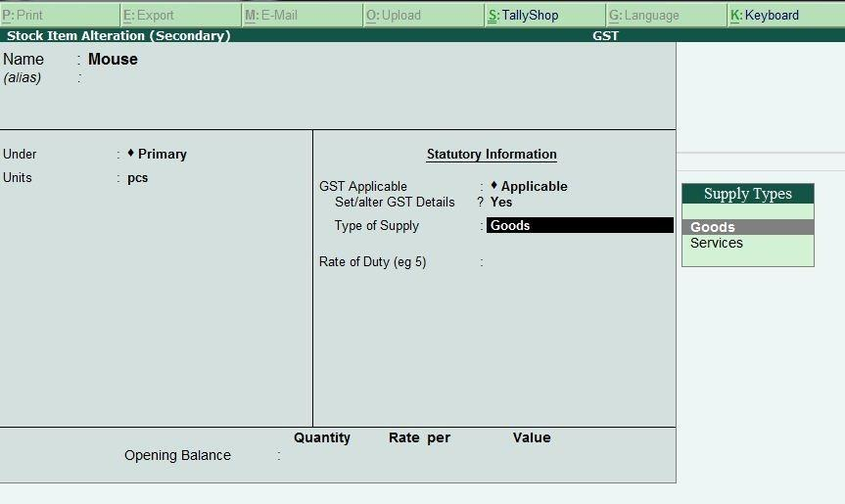The height and width of the screenshot is (504, 845).
Task: Edit the Units pcs field
Action: [x=138, y=178]
